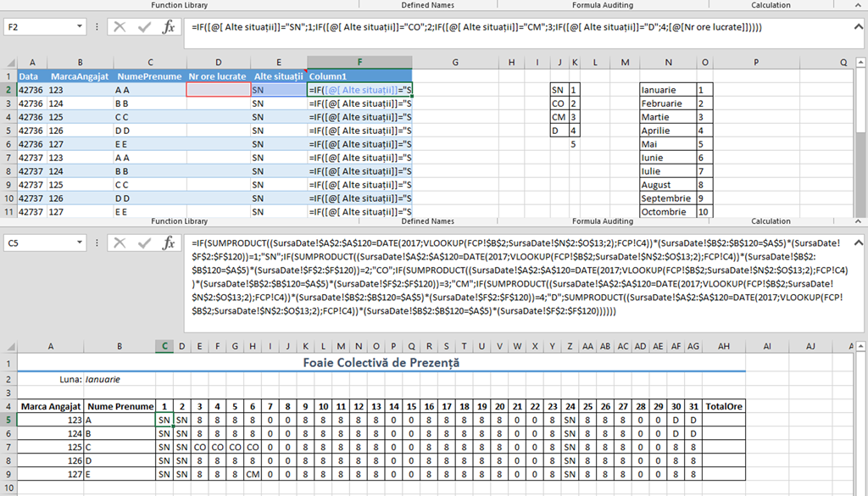The image size is (868, 496).
Task: Select the 'Column1' table header cell
Action: [x=359, y=76]
